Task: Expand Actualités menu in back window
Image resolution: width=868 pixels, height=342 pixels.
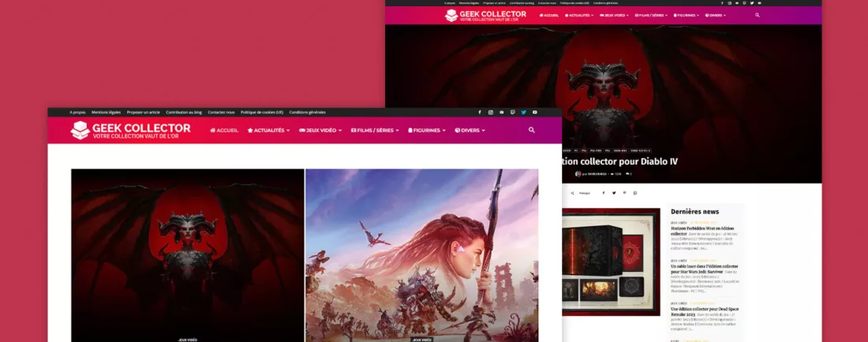Action: click(579, 16)
